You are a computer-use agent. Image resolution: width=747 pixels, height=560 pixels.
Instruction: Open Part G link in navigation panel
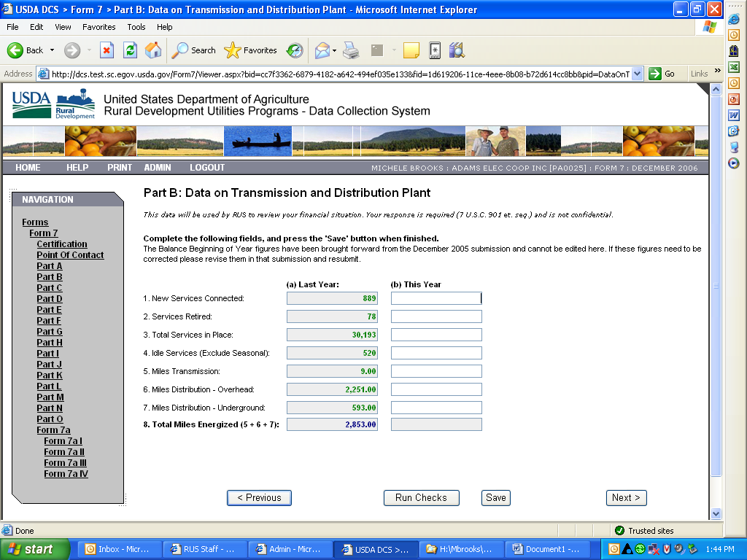tap(50, 332)
